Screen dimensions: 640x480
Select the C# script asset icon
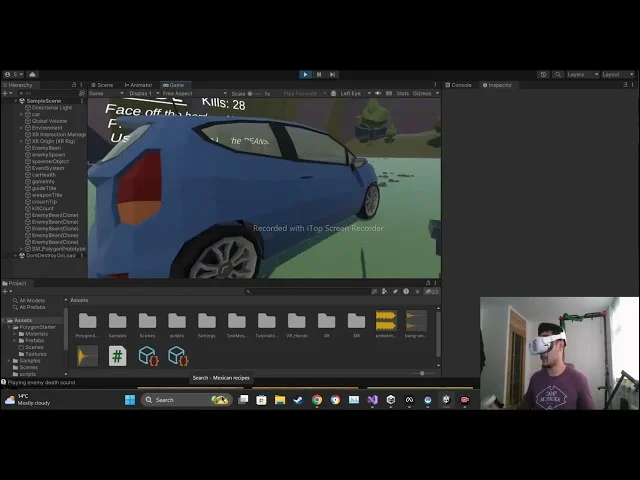[117, 355]
